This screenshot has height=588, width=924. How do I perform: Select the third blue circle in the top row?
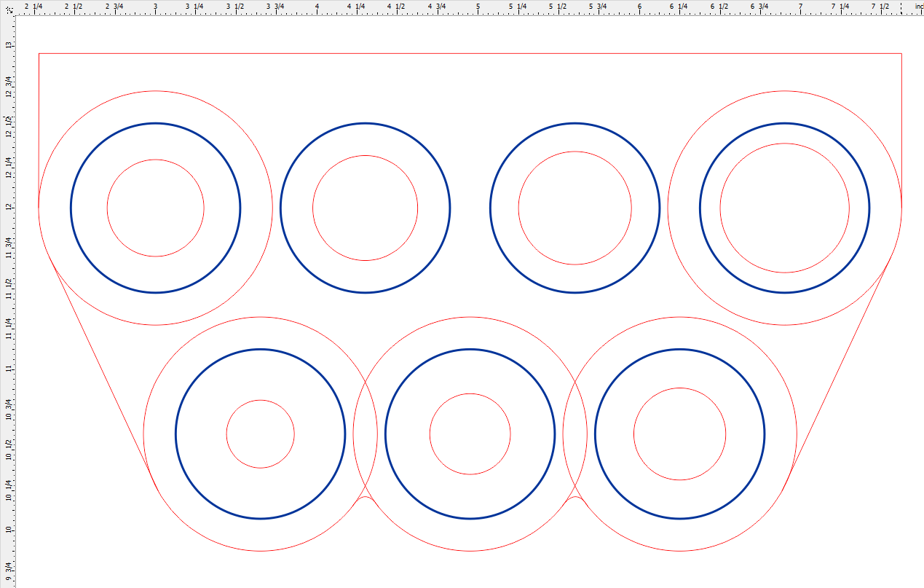pyautogui.click(x=574, y=124)
